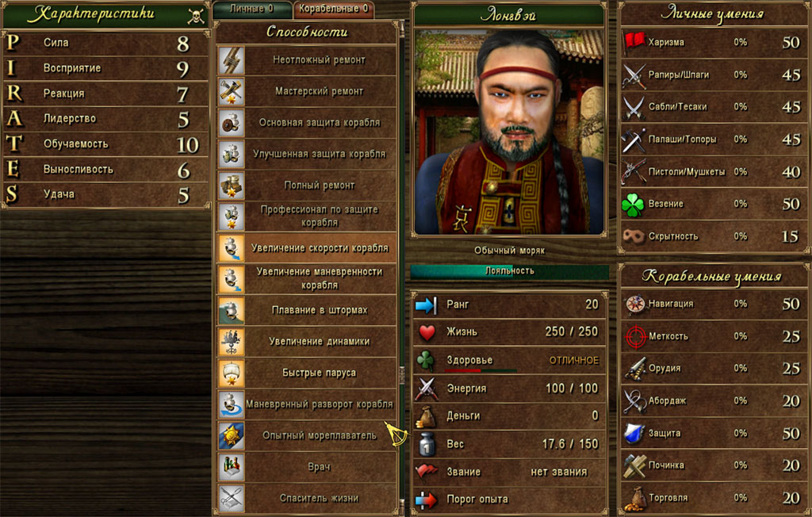Image resolution: width=812 pixels, height=517 pixels.
Task: Click the Быстрые паруса sail icon
Action: [x=231, y=373]
